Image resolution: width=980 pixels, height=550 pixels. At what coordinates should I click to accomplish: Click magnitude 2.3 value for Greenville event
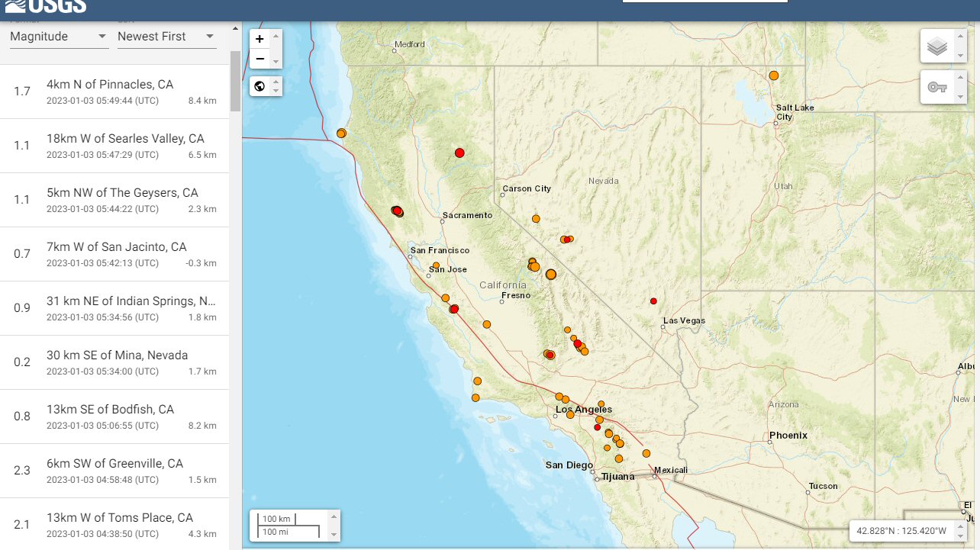[x=22, y=471]
